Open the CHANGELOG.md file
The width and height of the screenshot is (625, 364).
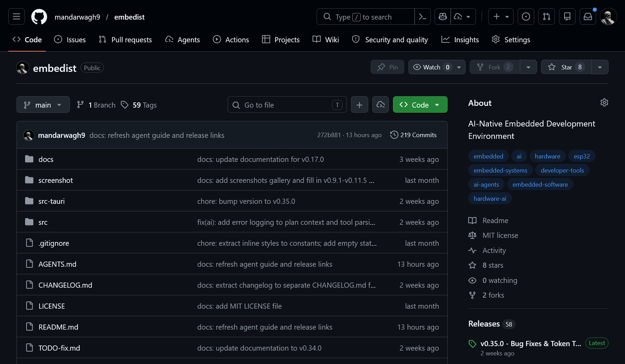tap(65, 285)
